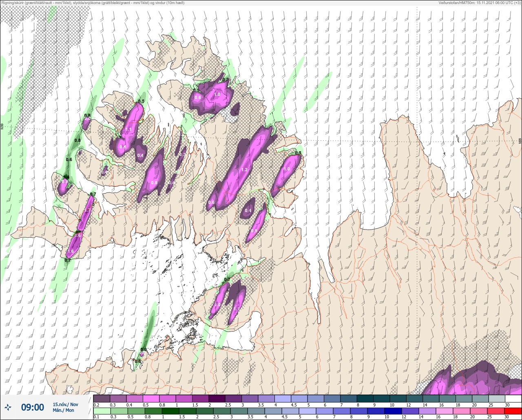Click the Veðurstofan/HM750m timestamp in the header
The height and width of the screenshot is (420, 522).
pos(480,3)
